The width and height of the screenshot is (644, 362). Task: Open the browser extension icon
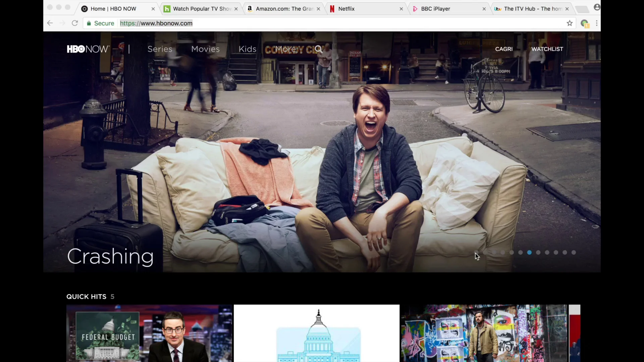point(585,23)
